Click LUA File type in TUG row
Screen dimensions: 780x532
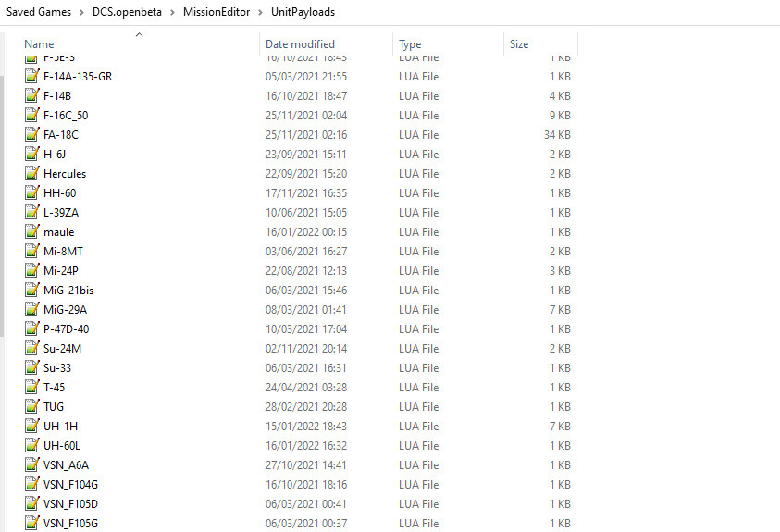[418, 407]
